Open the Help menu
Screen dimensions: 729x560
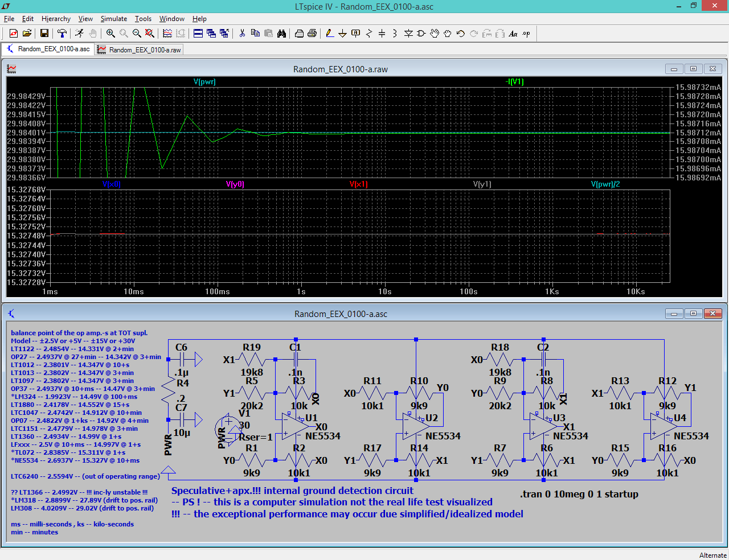coord(199,19)
